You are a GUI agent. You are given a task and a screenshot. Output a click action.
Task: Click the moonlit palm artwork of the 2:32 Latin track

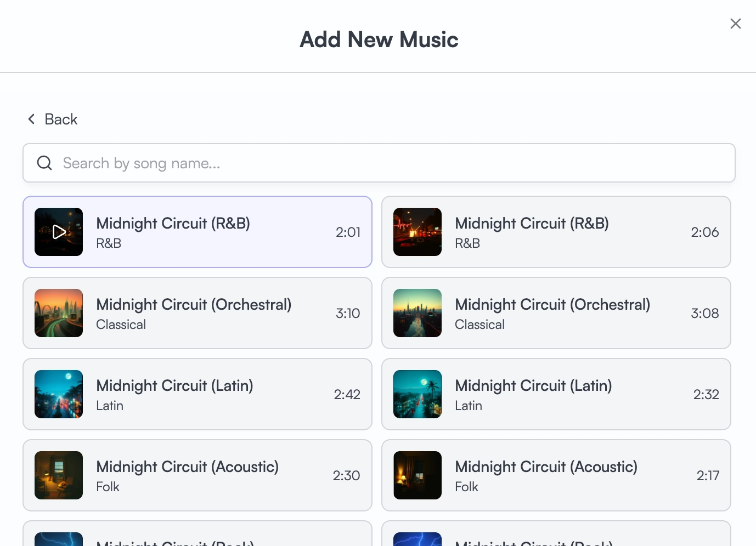pos(417,394)
